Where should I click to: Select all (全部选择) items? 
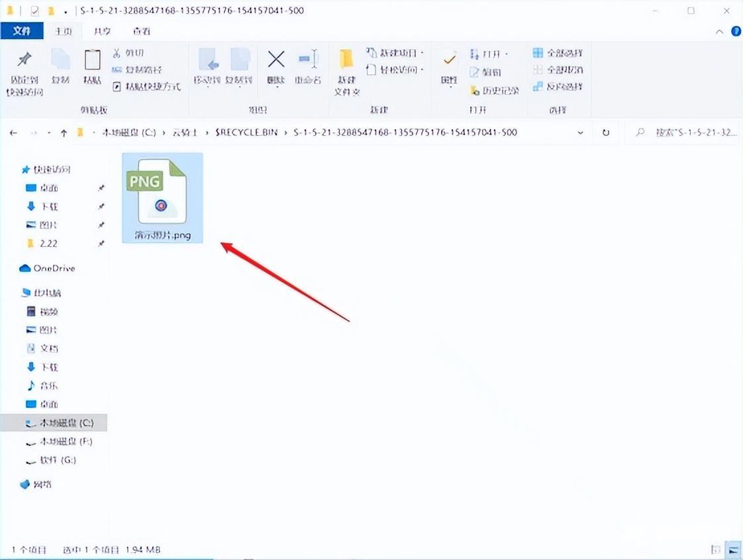558,52
